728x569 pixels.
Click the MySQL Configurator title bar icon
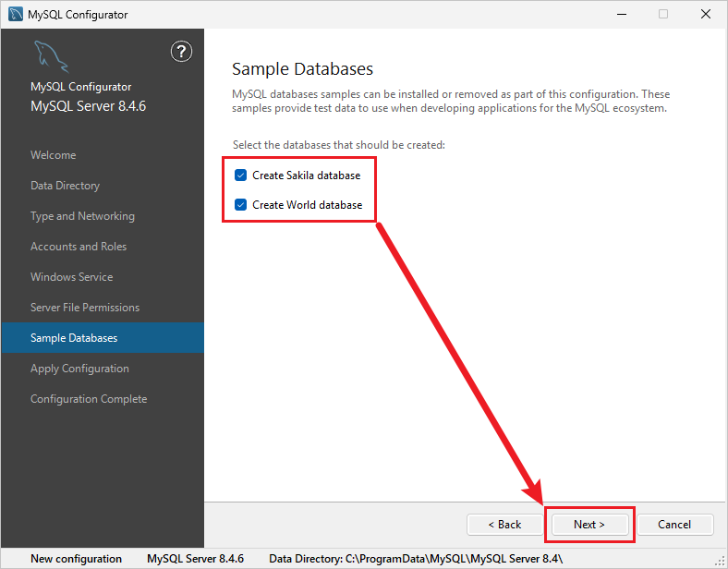tap(16, 15)
